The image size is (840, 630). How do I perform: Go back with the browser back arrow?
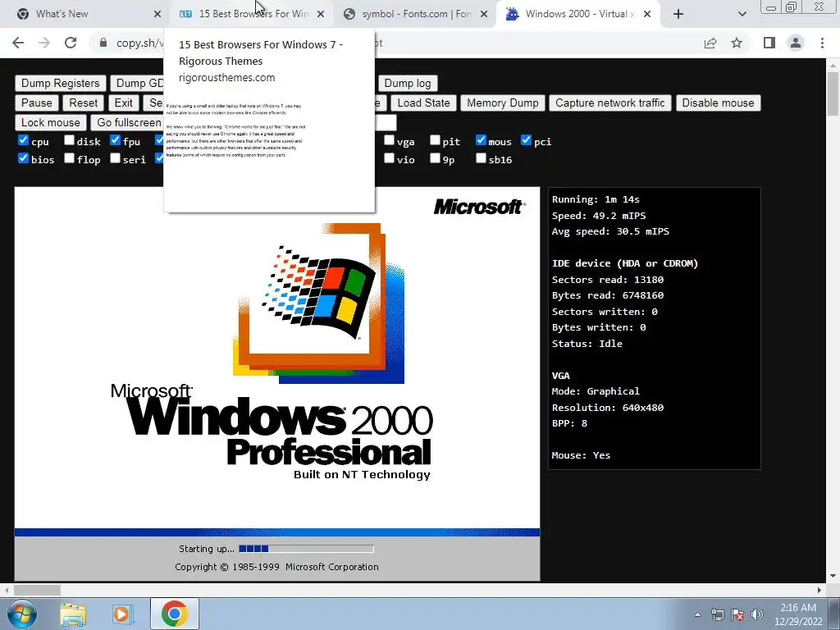pyautogui.click(x=18, y=43)
